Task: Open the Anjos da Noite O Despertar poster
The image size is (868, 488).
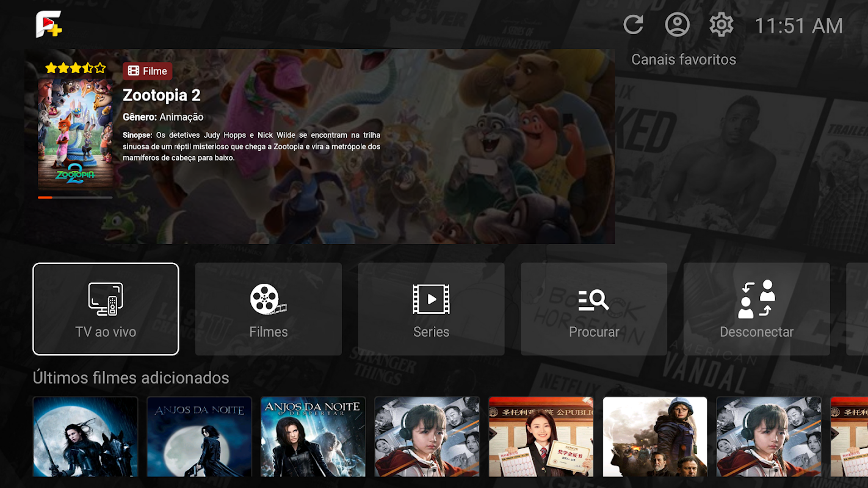Action: point(313,437)
